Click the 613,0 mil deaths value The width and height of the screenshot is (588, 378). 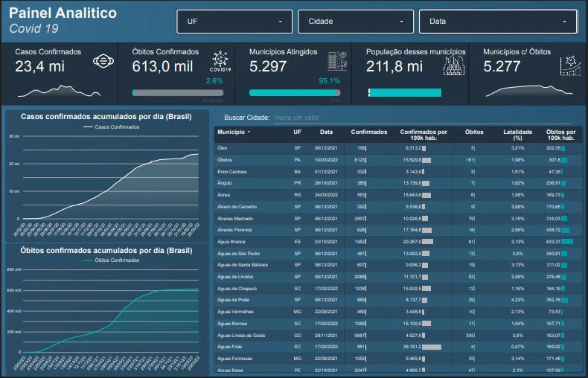click(x=162, y=66)
